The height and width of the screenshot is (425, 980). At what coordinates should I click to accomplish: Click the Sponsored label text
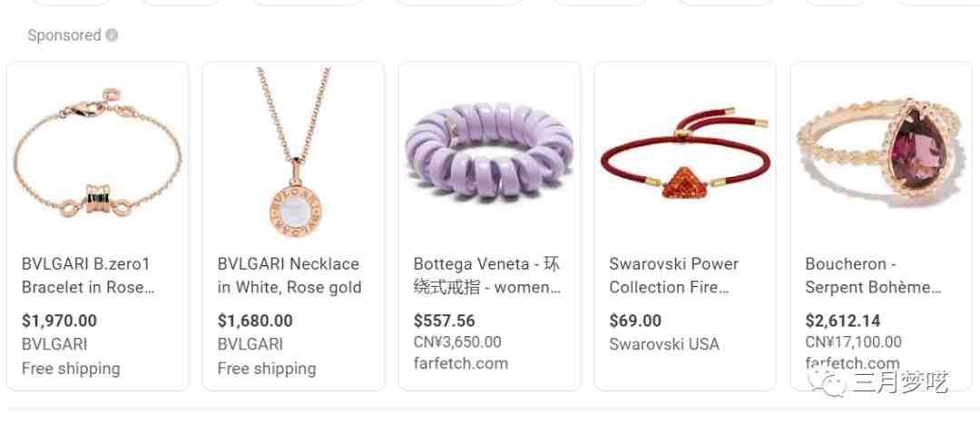click(x=64, y=35)
